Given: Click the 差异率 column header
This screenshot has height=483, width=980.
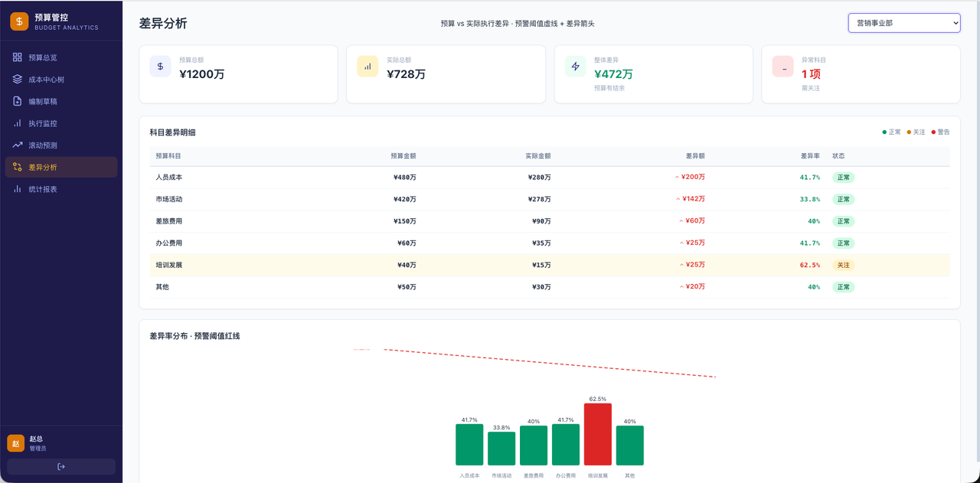Looking at the screenshot, I should pyautogui.click(x=810, y=155).
